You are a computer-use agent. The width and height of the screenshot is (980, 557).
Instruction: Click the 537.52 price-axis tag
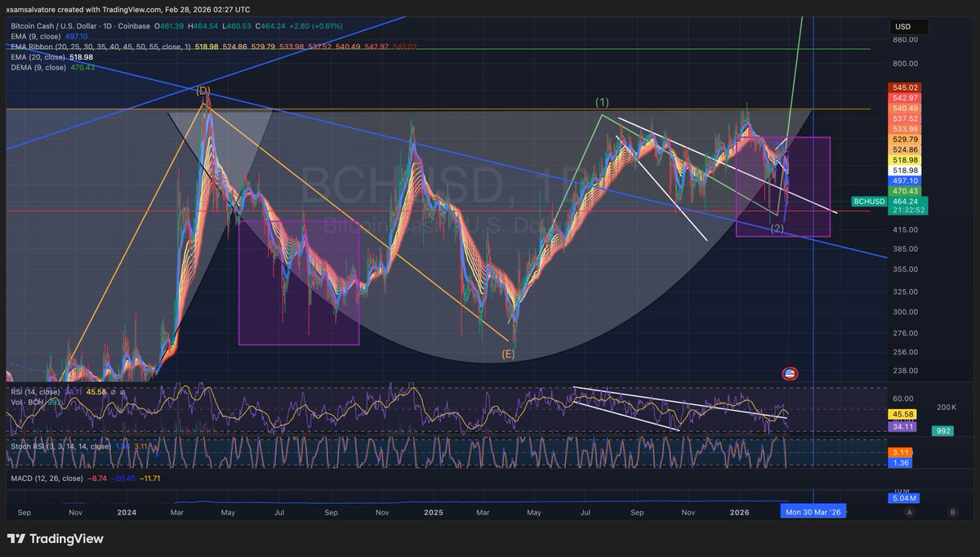[x=905, y=118]
